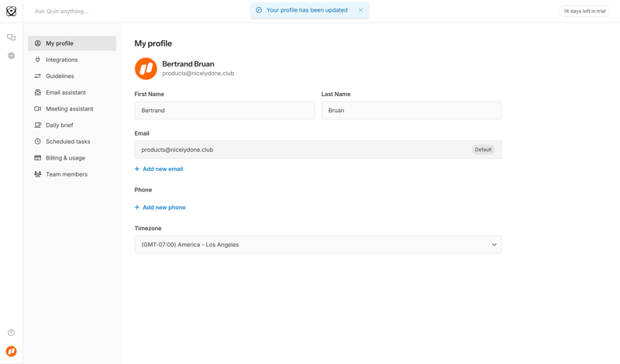Click the Quin logo icon at top left

[11, 12]
